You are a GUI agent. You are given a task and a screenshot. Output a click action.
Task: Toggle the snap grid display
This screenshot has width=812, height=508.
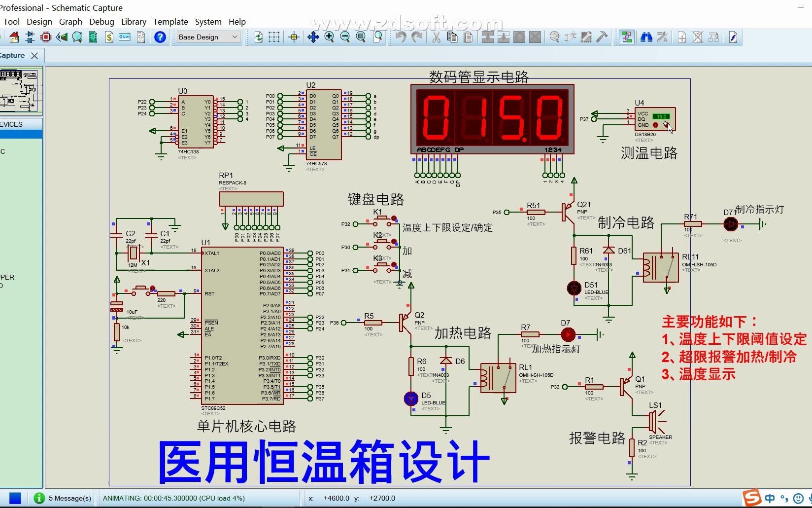274,37
